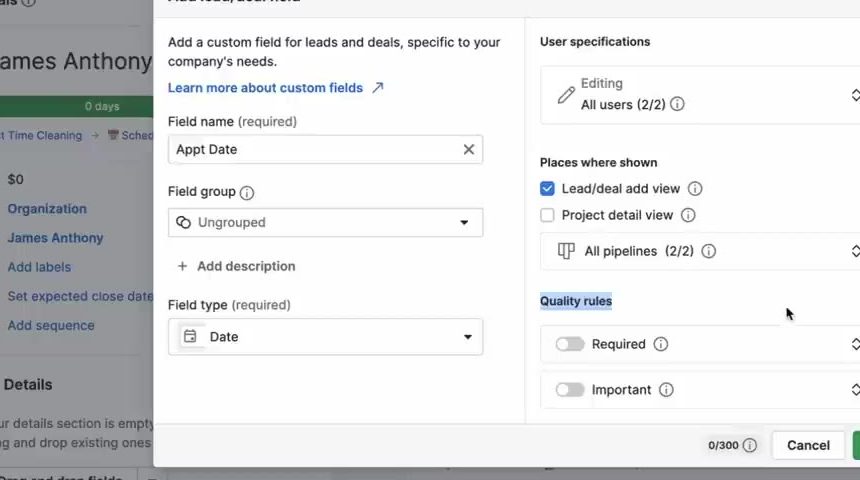Click the 0 days stage bar

(77, 106)
